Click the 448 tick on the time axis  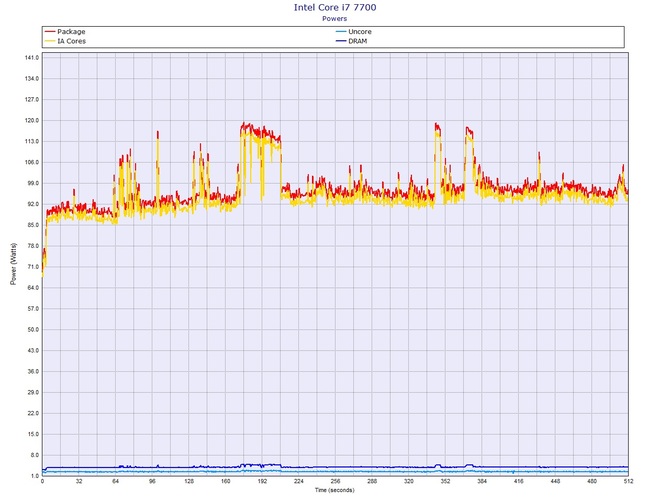[x=555, y=481]
